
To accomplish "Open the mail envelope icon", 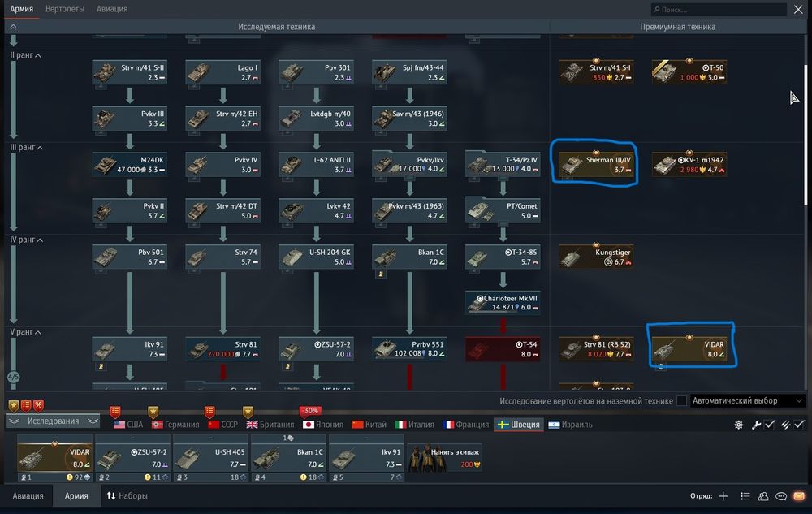I will click(x=799, y=496).
